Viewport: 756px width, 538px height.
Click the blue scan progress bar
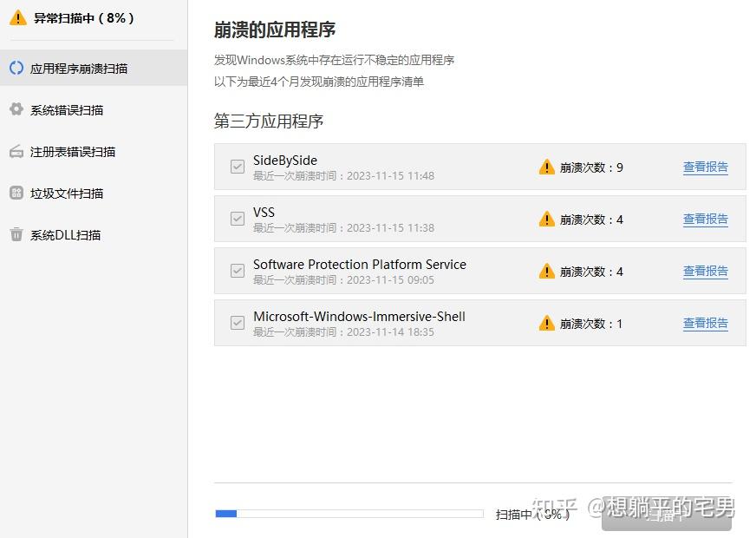point(226,513)
